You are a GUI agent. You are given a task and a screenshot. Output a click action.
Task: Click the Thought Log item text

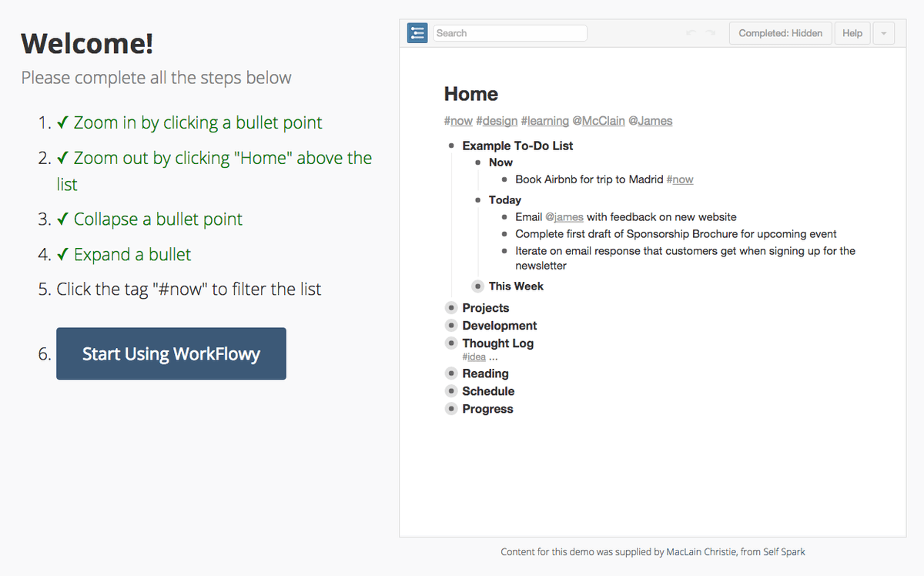tap(498, 343)
